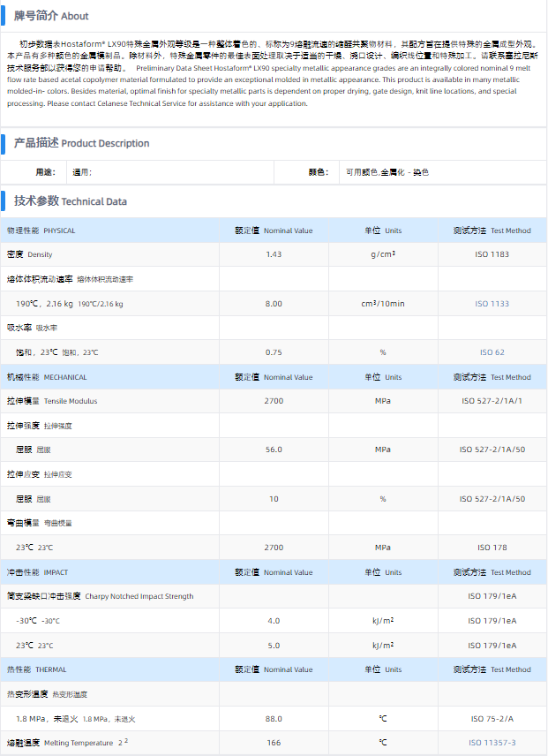Click the Tensile Modulus row label
Screen dimensions: 548x756
tap(52, 401)
